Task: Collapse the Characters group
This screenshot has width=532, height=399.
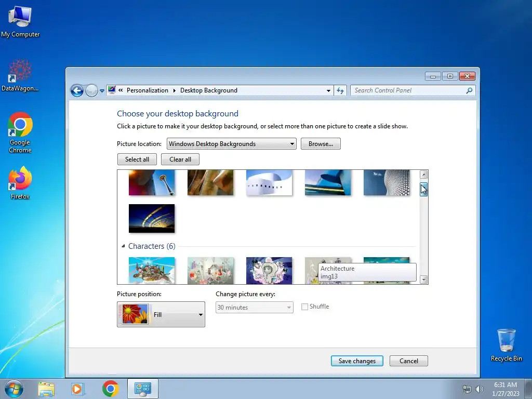Action: [123, 246]
